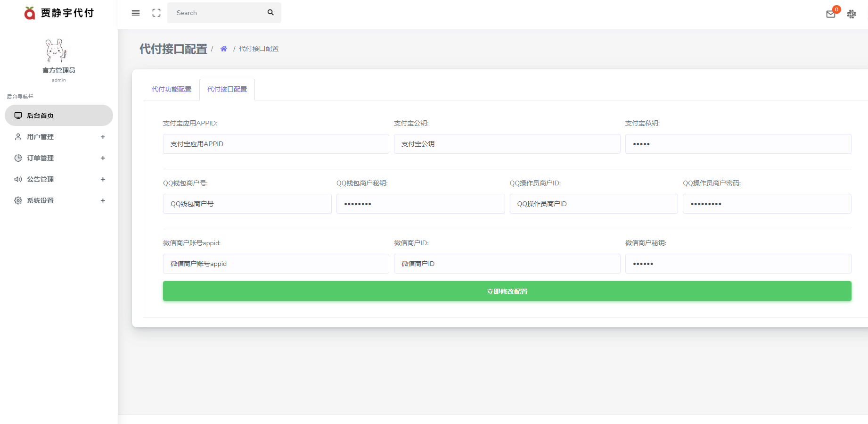The image size is (868, 424).
Task: Click the 系统设置 gear icon
Action: tap(18, 200)
